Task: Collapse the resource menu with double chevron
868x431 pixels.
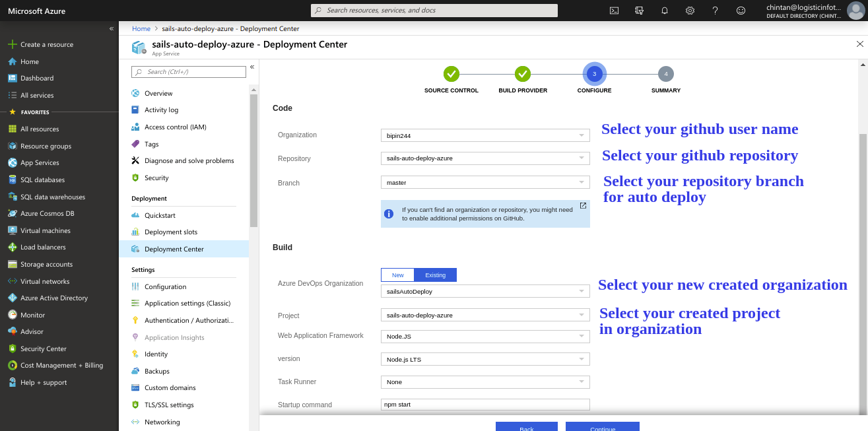Action: (252, 67)
